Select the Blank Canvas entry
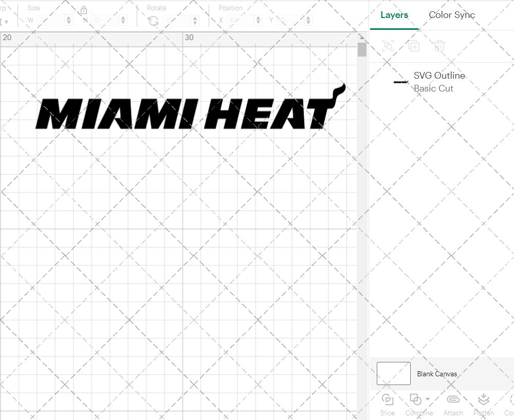The image size is (514, 420). pyautogui.click(x=437, y=374)
